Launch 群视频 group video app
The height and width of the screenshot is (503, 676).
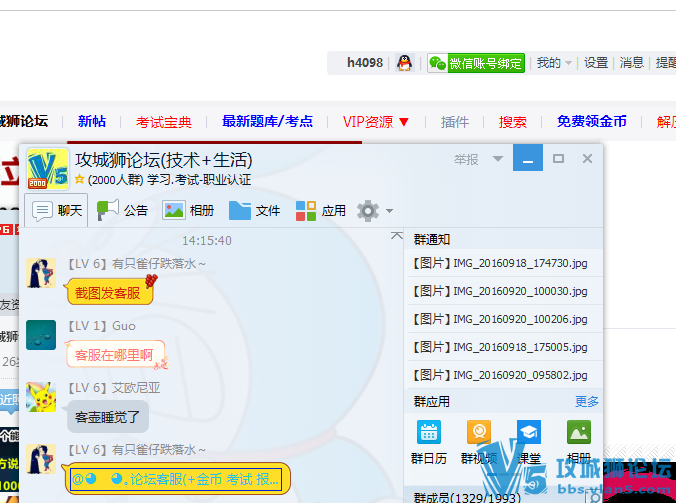(x=479, y=432)
